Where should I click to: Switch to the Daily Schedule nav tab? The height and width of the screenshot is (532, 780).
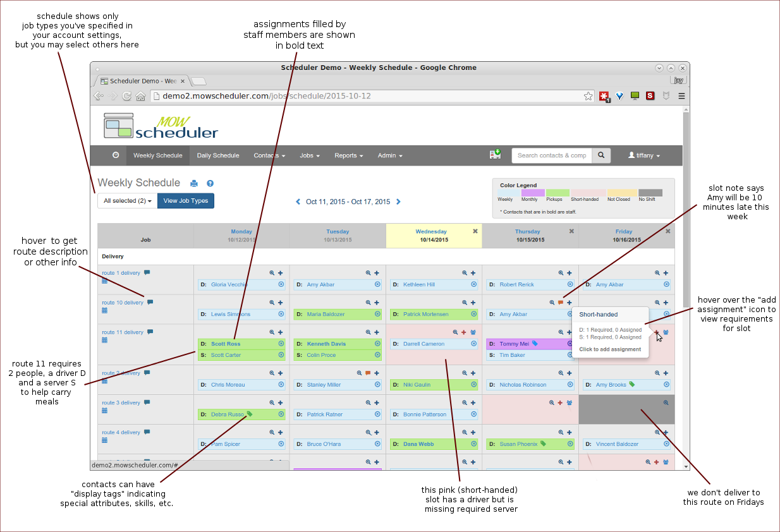coord(217,155)
